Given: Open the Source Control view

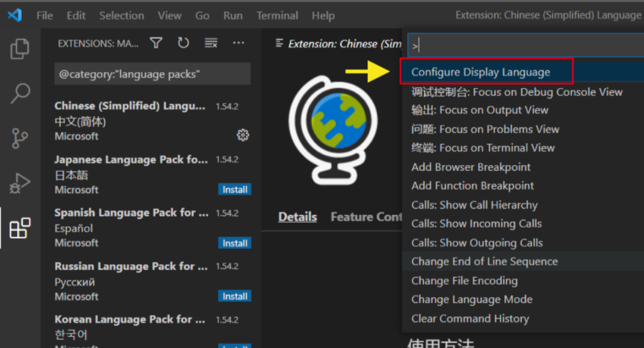Looking at the screenshot, I should pos(20,138).
